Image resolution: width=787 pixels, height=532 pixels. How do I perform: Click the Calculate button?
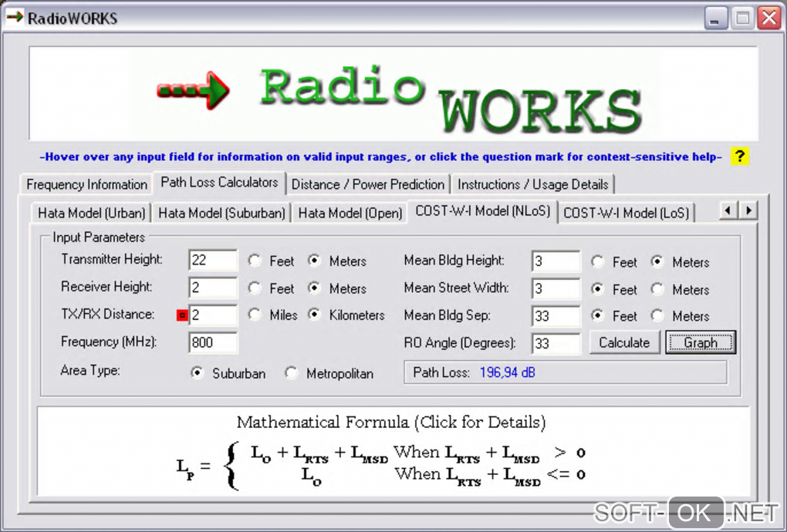(x=624, y=342)
